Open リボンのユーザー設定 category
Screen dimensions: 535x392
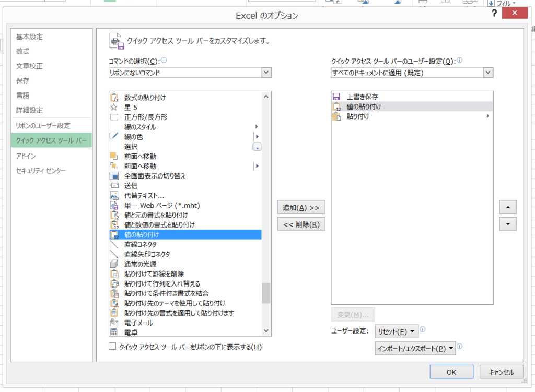coord(43,125)
